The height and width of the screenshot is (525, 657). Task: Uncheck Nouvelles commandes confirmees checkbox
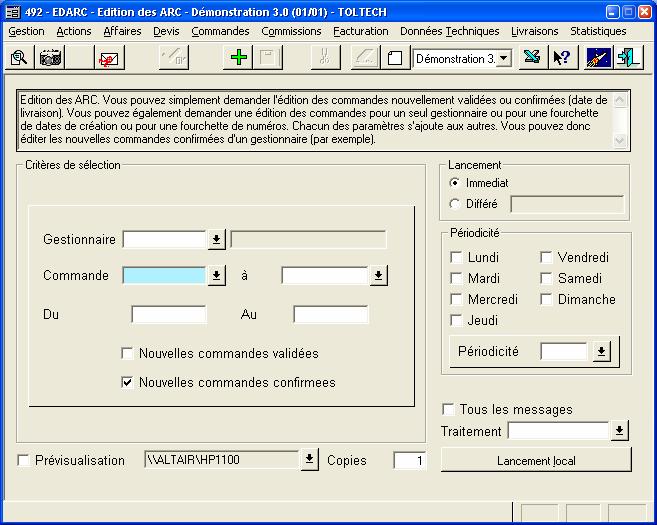(127, 382)
